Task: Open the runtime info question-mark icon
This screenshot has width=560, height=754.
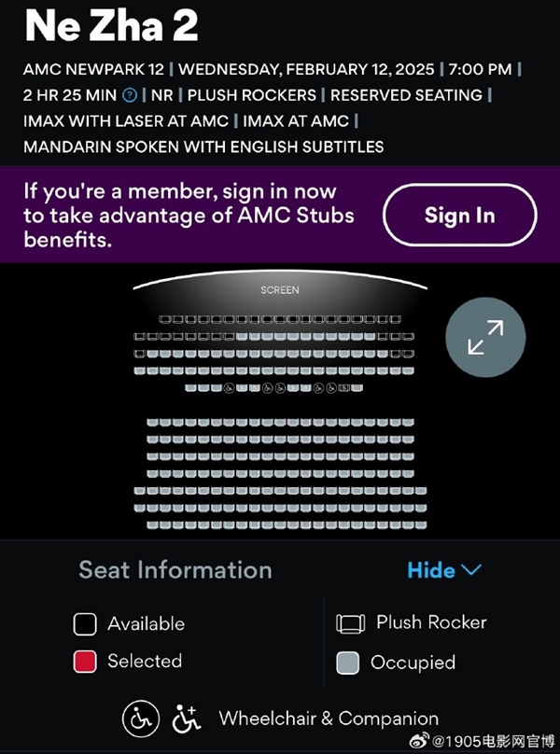Action: tap(130, 95)
